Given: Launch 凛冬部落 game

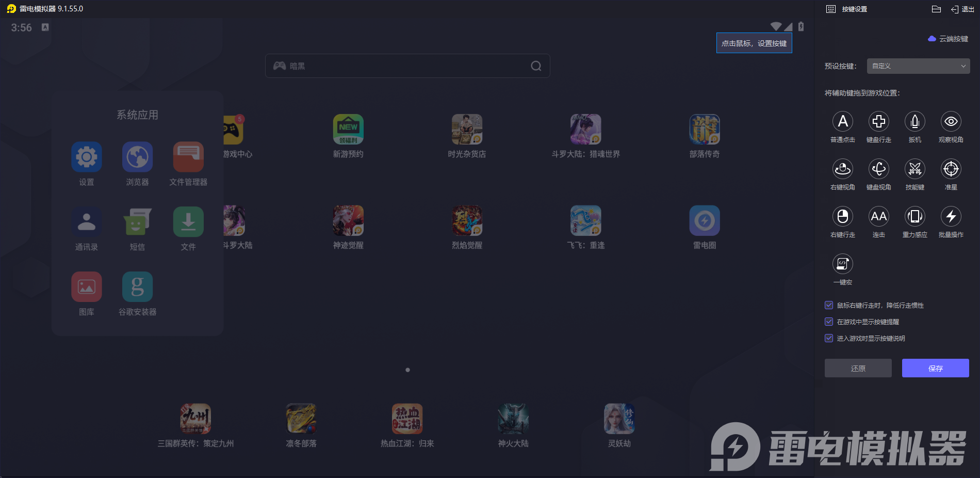Looking at the screenshot, I should [x=301, y=419].
